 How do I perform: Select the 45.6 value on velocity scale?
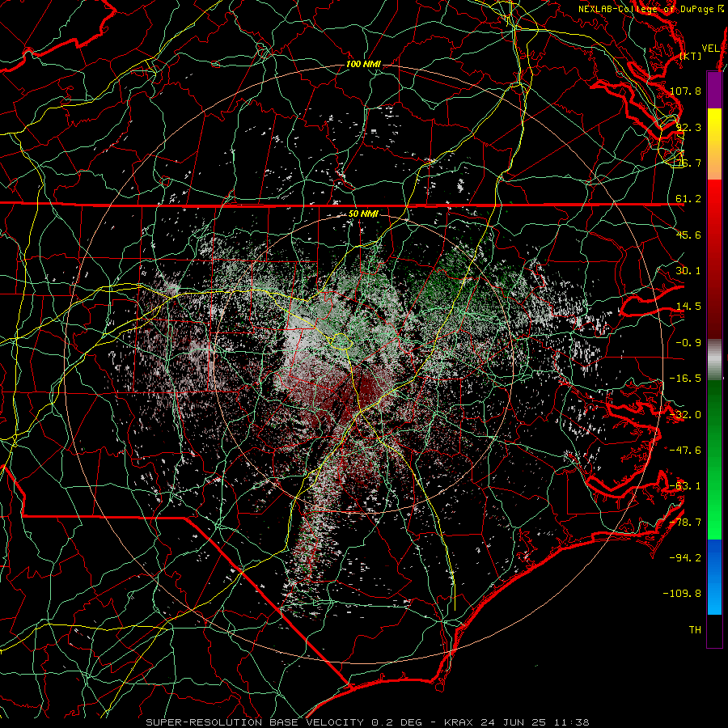688,235
